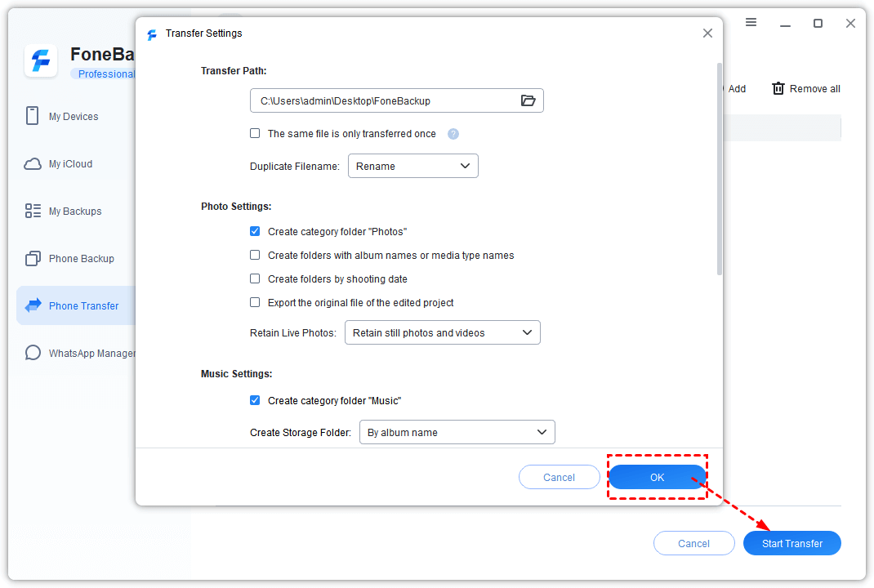This screenshot has width=874, height=588.
Task: Click the WhatsApp Manager chat bubble icon
Action: tap(33, 353)
